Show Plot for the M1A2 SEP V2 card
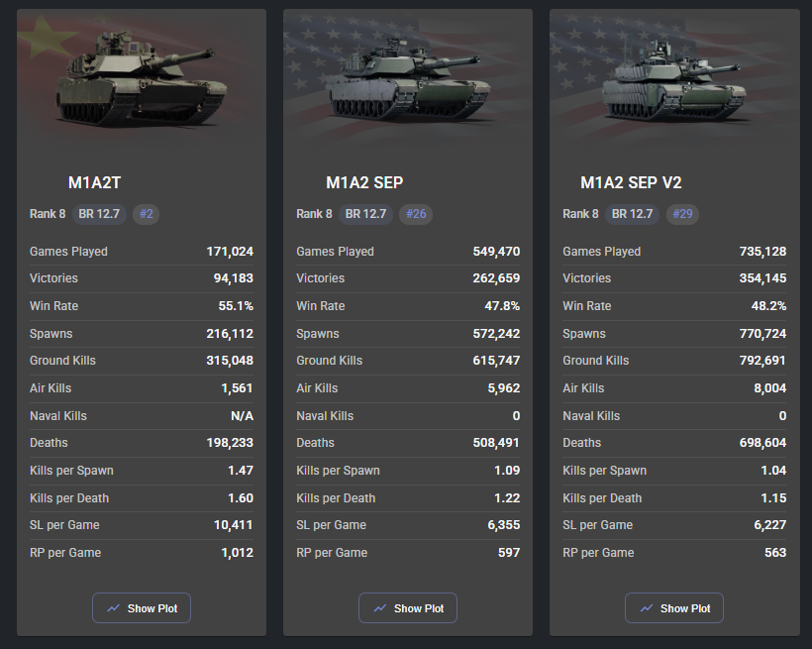This screenshot has width=812, height=649. pyautogui.click(x=674, y=608)
